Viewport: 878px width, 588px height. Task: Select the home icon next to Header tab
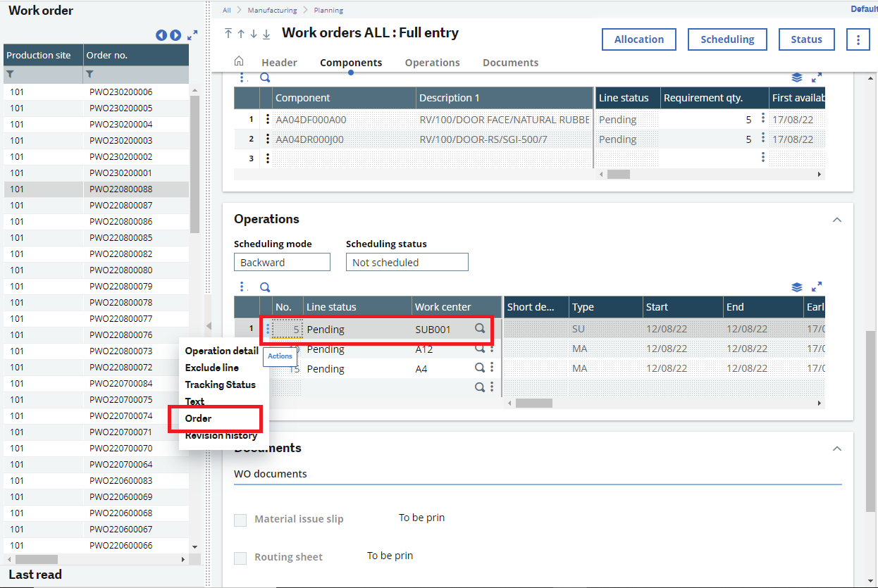(x=239, y=62)
